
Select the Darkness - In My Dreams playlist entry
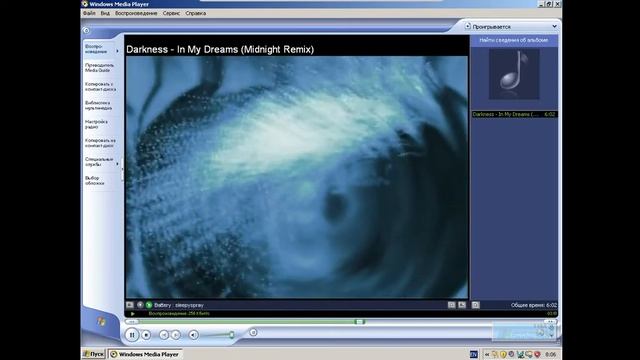pos(514,114)
